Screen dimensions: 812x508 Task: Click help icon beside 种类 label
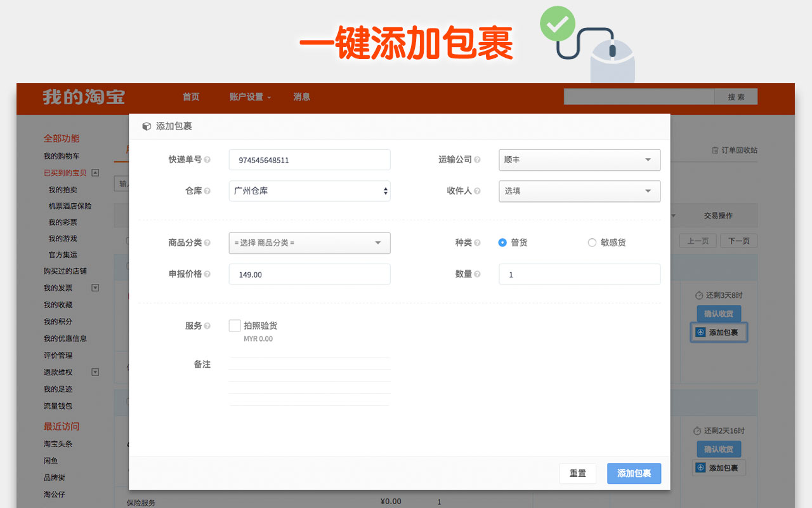point(477,243)
